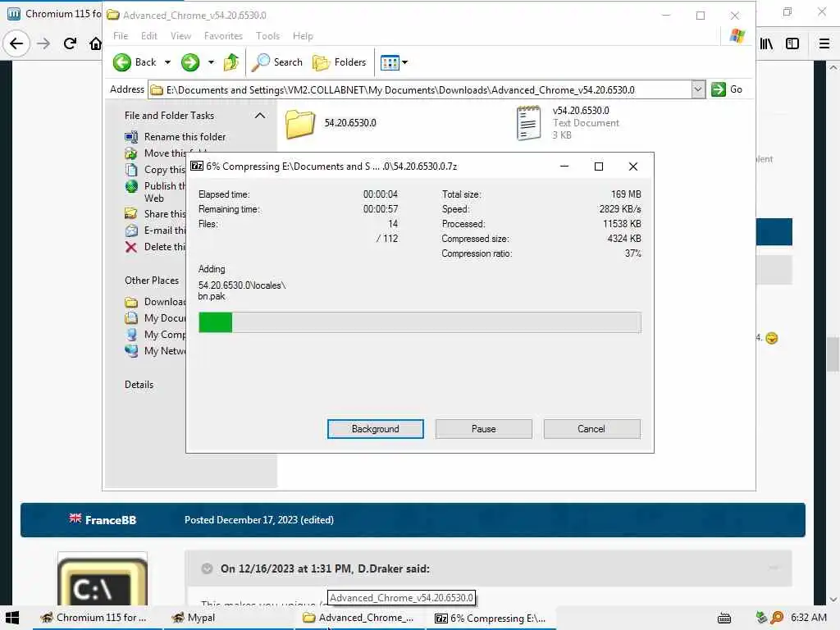Click the browser forward arrow button
840x630 pixels.
click(x=43, y=43)
